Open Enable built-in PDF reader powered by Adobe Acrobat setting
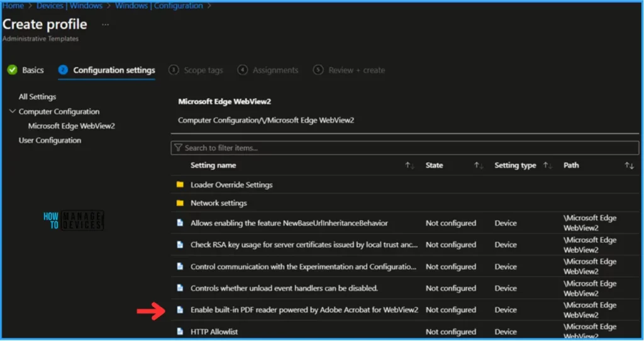Viewport: 644px width, 341px height. tap(304, 310)
